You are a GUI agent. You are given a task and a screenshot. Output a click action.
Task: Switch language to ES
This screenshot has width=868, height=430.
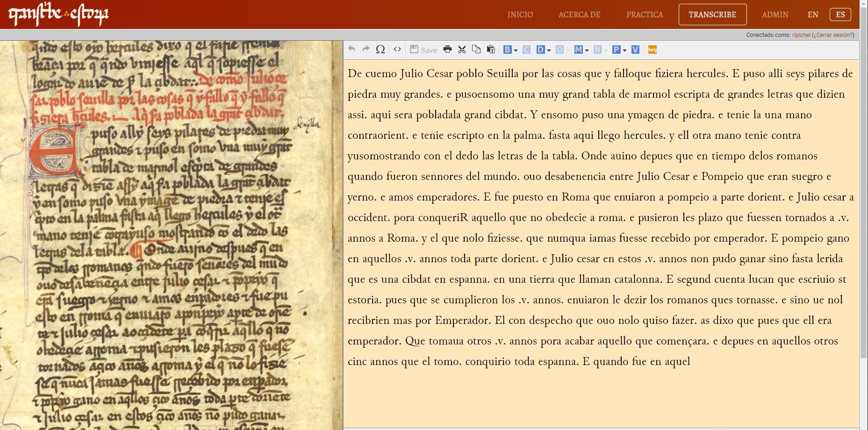pos(840,14)
